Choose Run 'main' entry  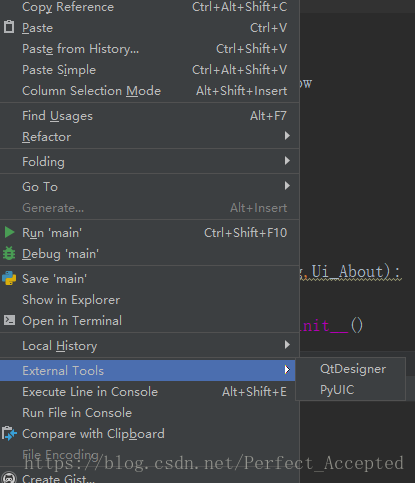(x=149, y=233)
